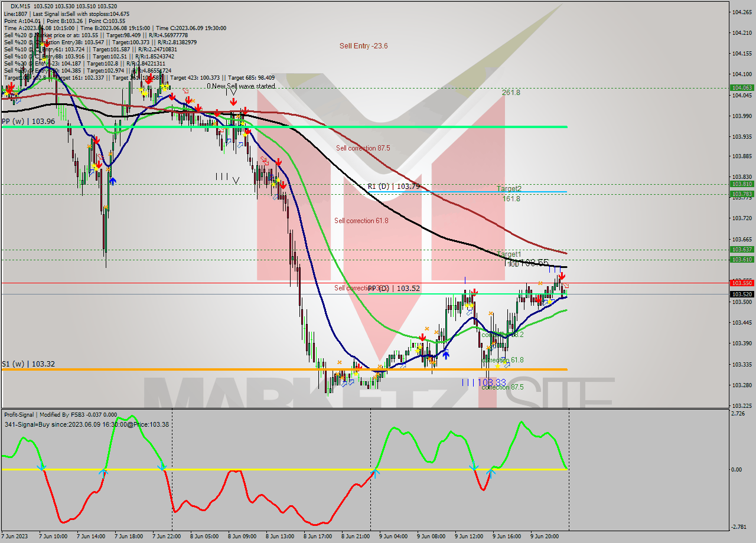Click the blue '| | | 103.33' wave label

pyautogui.click(x=484, y=382)
